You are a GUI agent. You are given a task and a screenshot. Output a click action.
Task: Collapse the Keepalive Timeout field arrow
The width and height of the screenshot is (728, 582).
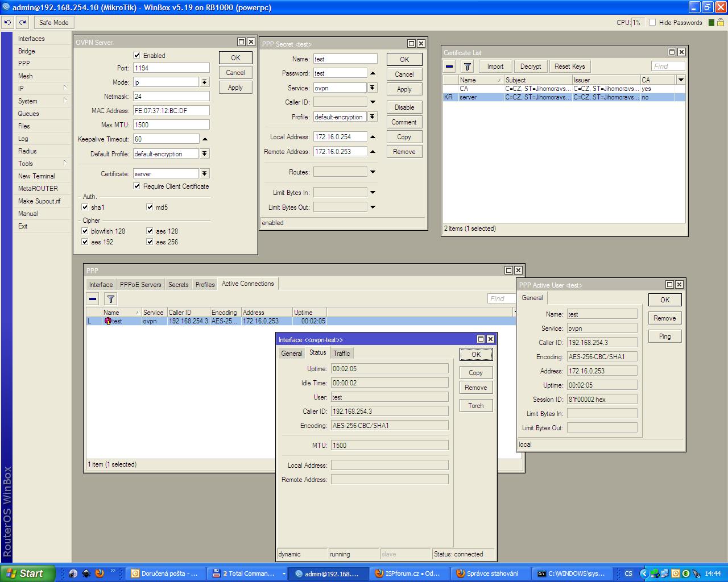point(205,139)
